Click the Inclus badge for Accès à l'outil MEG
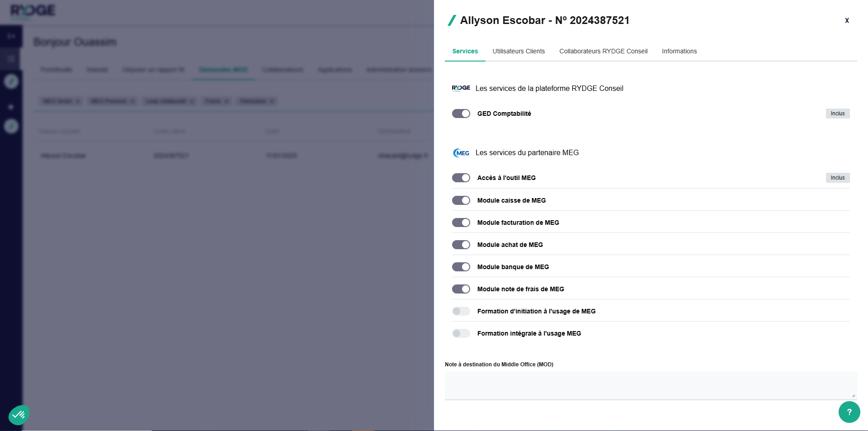Viewport: 868px width, 431px height. (837, 178)
